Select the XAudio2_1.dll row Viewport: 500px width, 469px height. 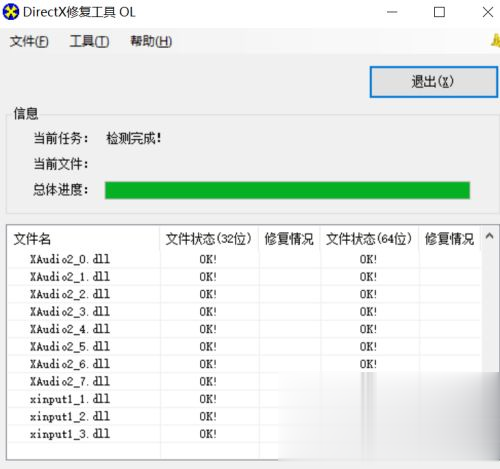[244, 277]
